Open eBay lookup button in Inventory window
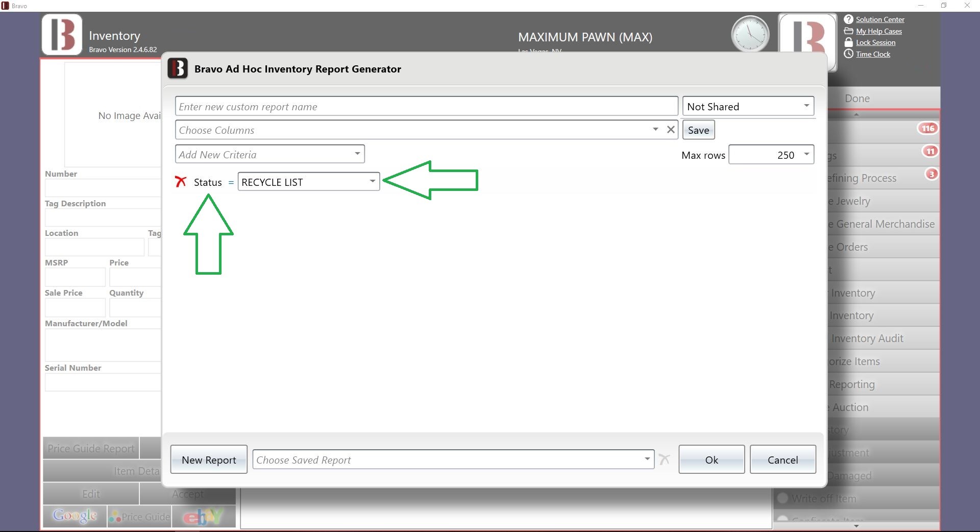 [x=204, y=516]
